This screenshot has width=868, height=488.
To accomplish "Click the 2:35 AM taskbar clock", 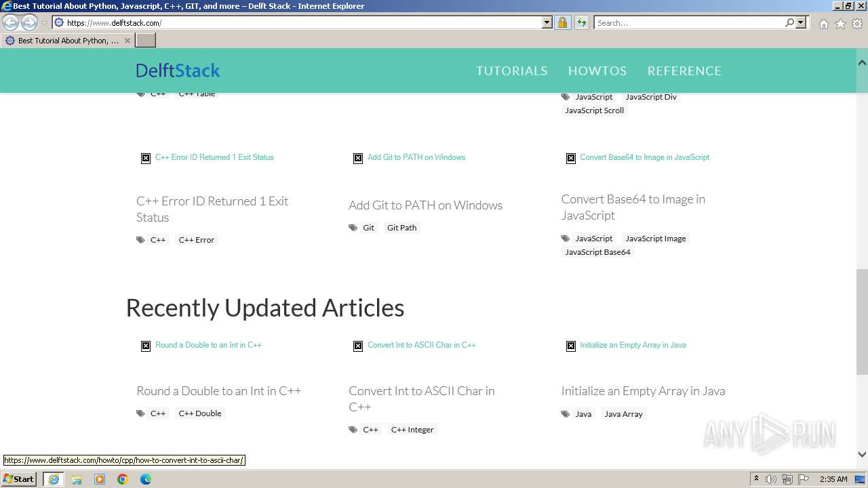I will pos(833,479).
